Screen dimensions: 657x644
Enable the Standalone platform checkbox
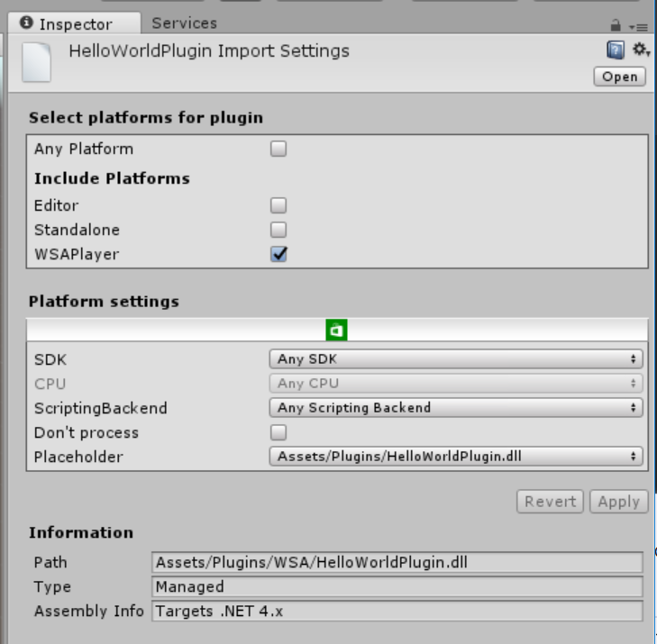(278, 230)
